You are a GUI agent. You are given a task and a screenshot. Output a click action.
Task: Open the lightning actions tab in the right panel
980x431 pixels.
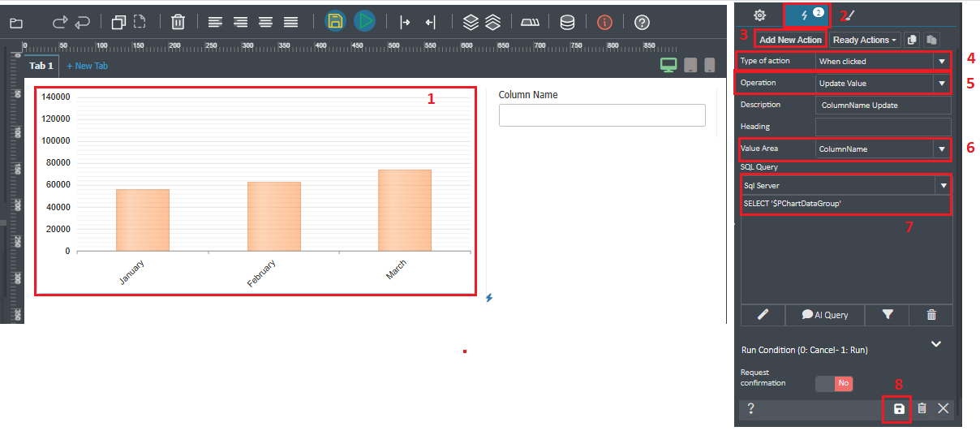click(807, 15)
